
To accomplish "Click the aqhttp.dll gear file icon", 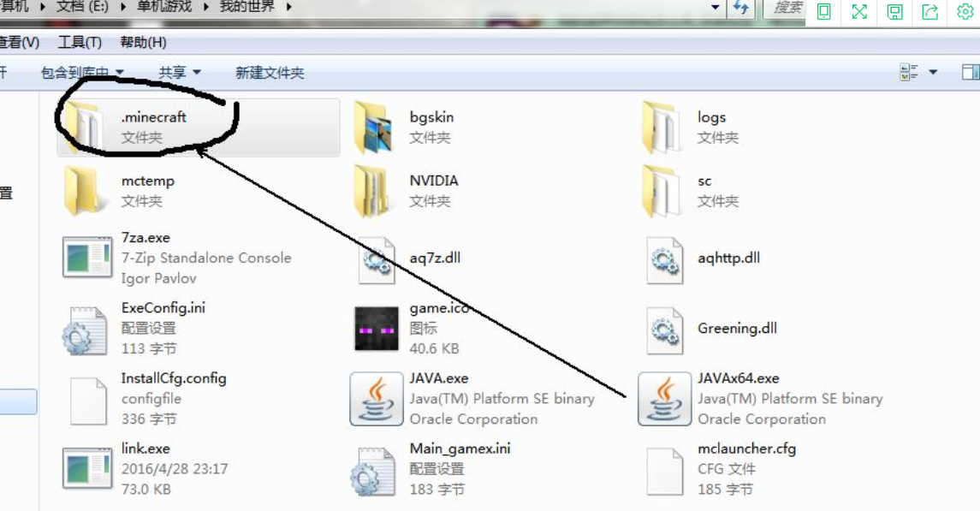I will point(664,260).
